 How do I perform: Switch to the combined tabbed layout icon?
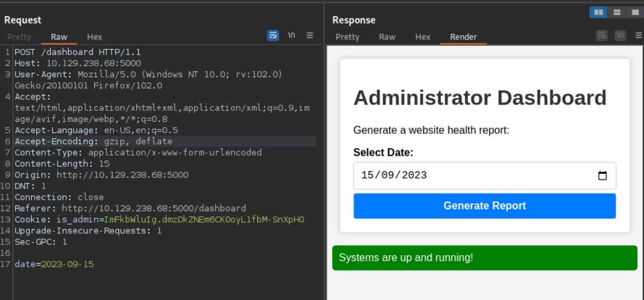[635, 12]
